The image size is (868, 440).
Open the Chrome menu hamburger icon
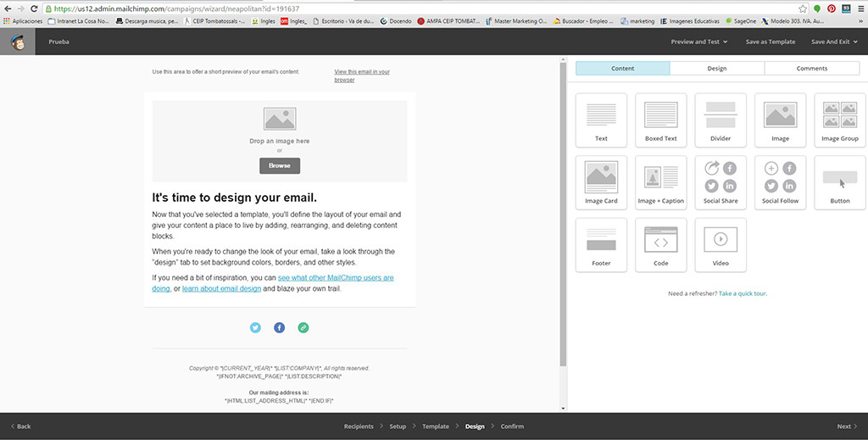coord(861,8)
